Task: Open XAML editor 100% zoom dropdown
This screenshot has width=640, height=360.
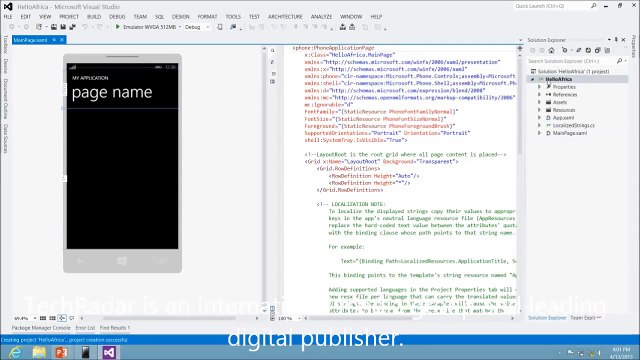Action: click(299, 318)
